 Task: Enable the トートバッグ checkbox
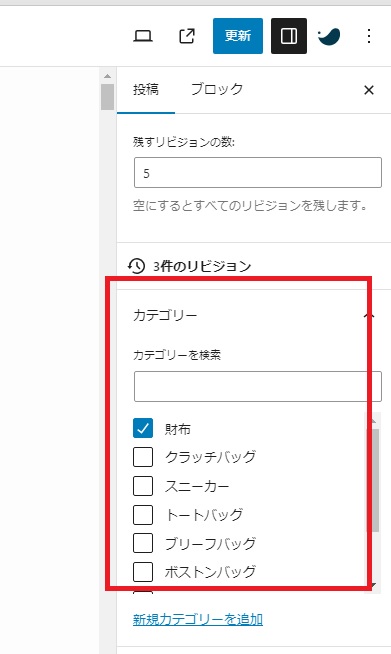(x=143, y=515)
